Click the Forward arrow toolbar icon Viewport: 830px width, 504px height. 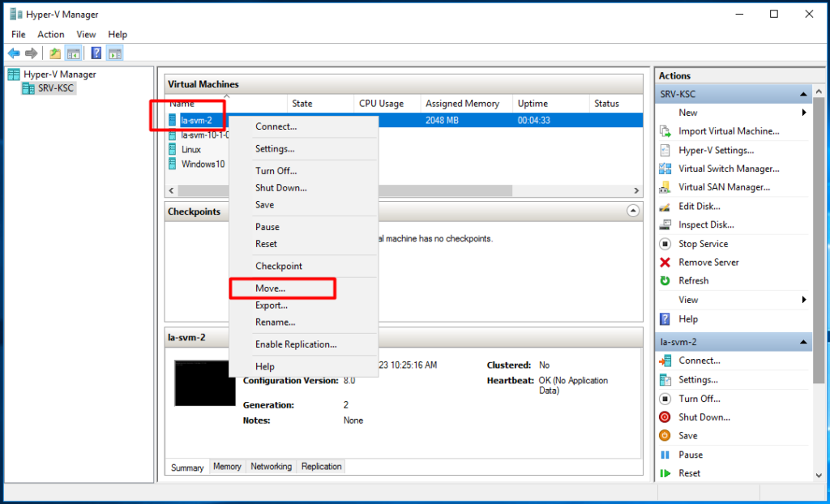click(x=32, y=53)
